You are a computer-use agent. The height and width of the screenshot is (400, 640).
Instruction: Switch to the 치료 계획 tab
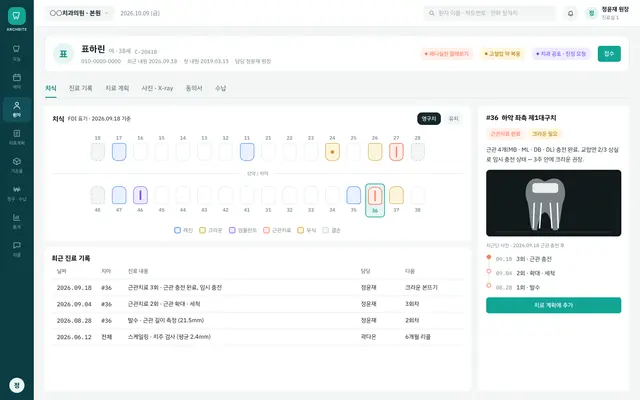click(x=117, y=88)
